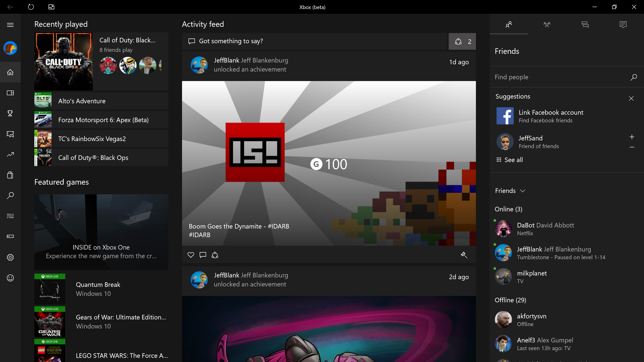Click first friend avatar under Call of Duty
This screenshot has width=644, height=362.
(x=108, y=65)
